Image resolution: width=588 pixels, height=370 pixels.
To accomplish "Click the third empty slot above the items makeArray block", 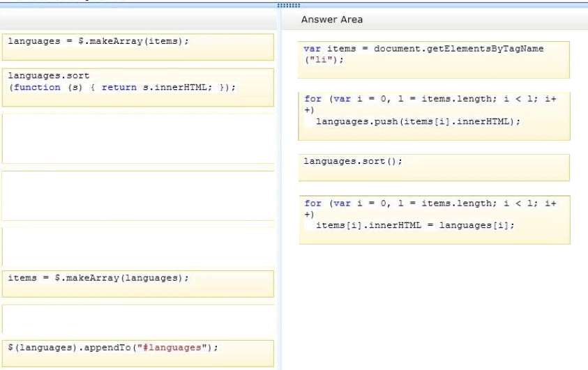I will click(x=138, y=248).
